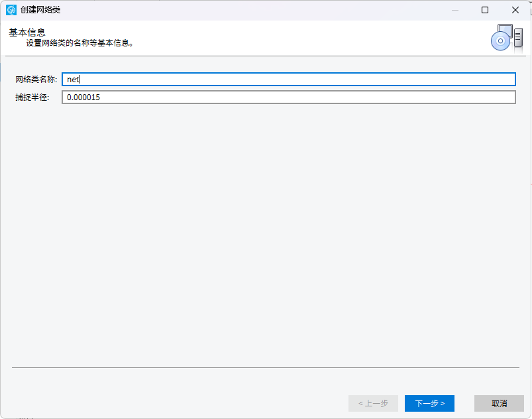Close the 创建网络类 dialog
The width and height of the screenshot is (532, 419).
point(515,10)
